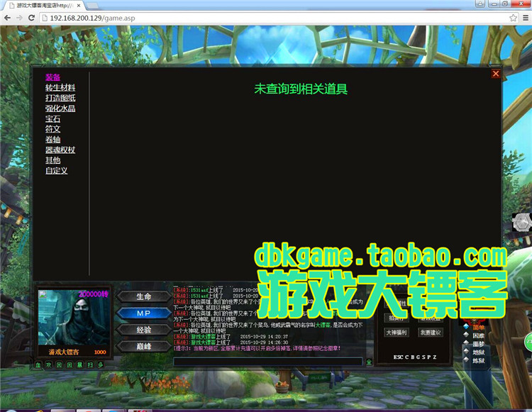The height and width of the screenshot is (412, 532).
Task: Click the 200000转 rebirth label
Action: click(x=94, y=294)
